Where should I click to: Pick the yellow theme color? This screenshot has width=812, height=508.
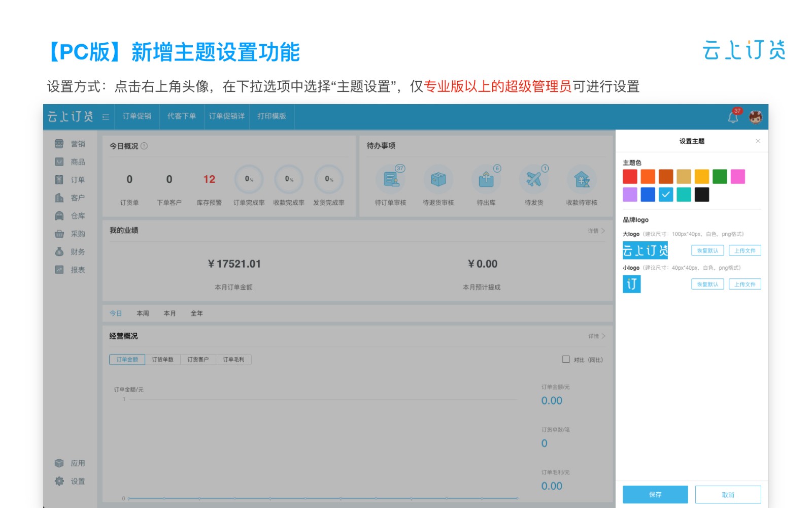pos(702,176)
